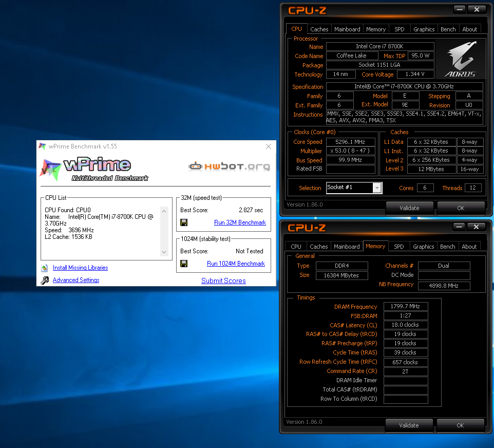Open Caches tab in lower CPU-Z
The height and width of the screenshot is (448, 494).
click(x=318, y=247)
